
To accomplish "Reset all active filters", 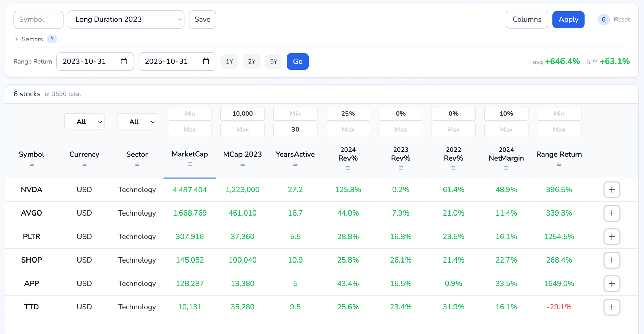I will [x=622, y=19].
